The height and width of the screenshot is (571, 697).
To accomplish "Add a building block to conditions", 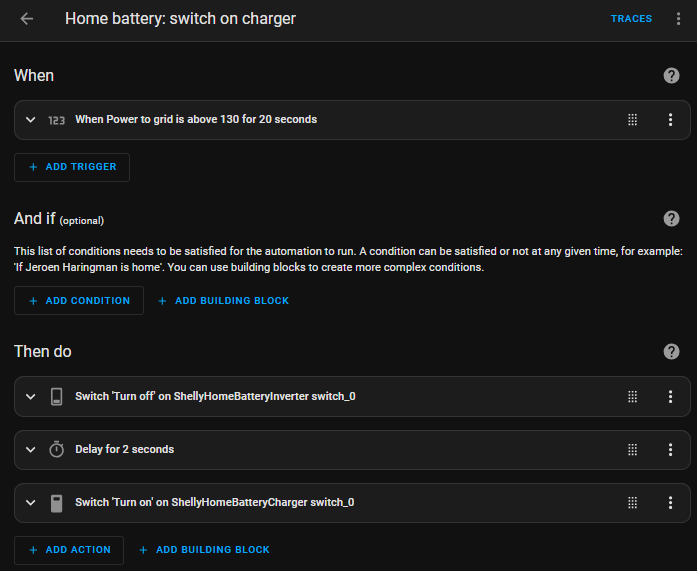I will pos(224,300).
